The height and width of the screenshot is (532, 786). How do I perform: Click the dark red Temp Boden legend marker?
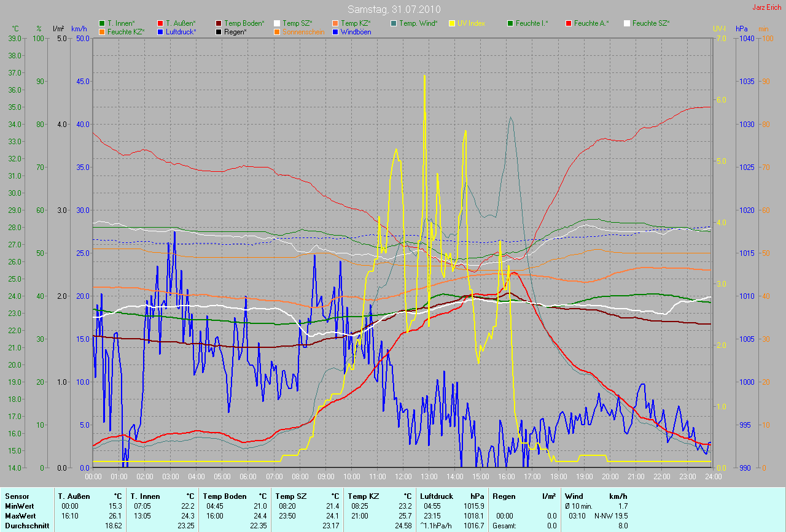(219, 23)
